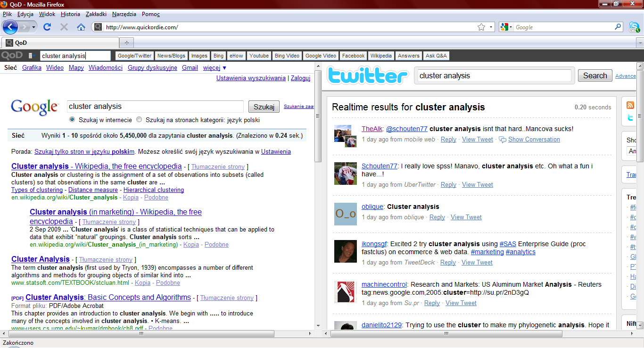644x348 pixels.
Task: Go back with the blue Back arrow
Action: point(10,27)
